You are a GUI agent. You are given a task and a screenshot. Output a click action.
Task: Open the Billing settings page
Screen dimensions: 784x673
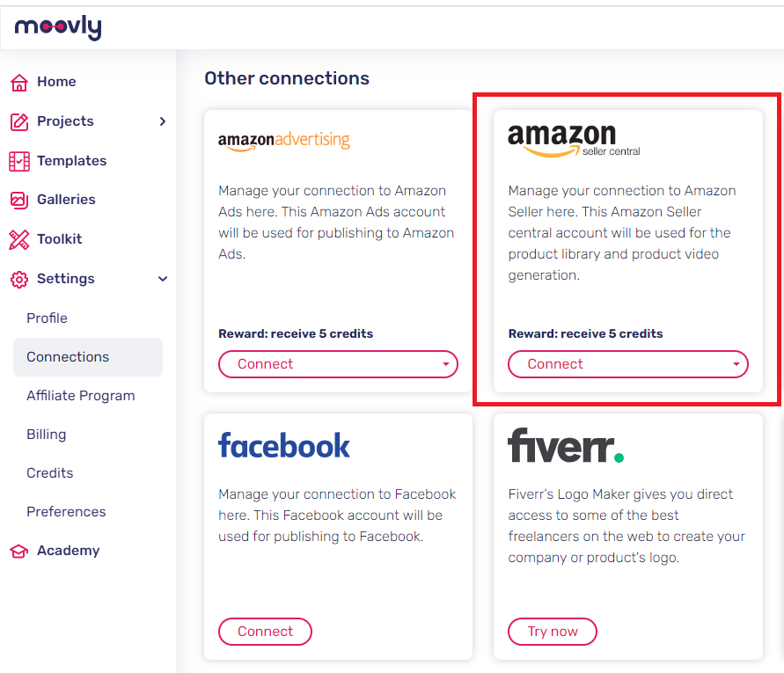pos(46,434)
